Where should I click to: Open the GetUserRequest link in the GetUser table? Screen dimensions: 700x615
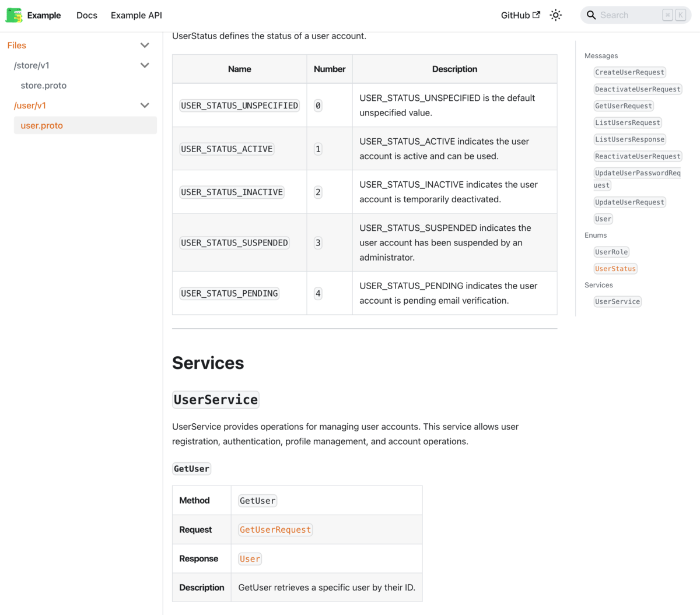(x=275, y=529)
